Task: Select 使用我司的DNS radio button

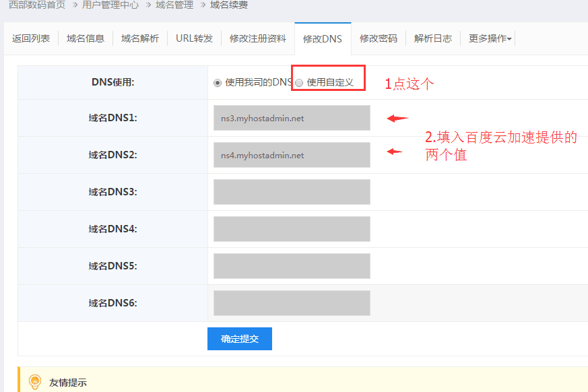Action: [218, 83]
